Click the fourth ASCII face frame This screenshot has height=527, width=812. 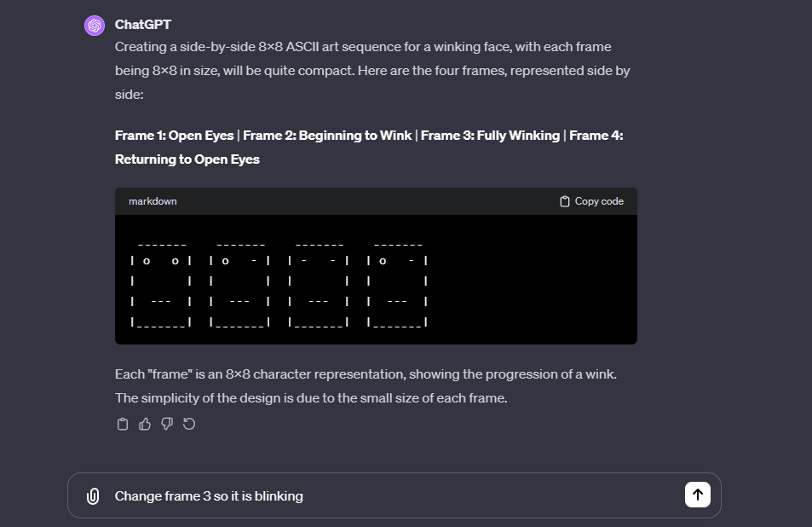tap(397, 284)
